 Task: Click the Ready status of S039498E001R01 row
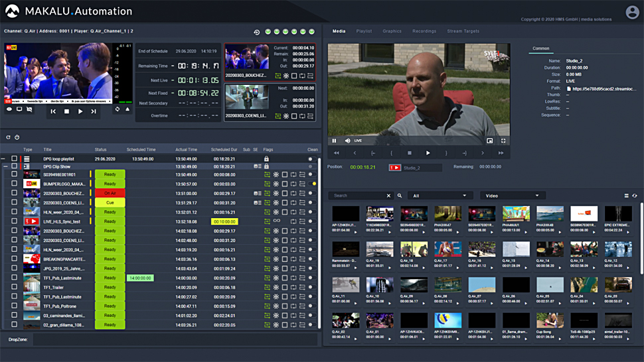tap(110, 174)
